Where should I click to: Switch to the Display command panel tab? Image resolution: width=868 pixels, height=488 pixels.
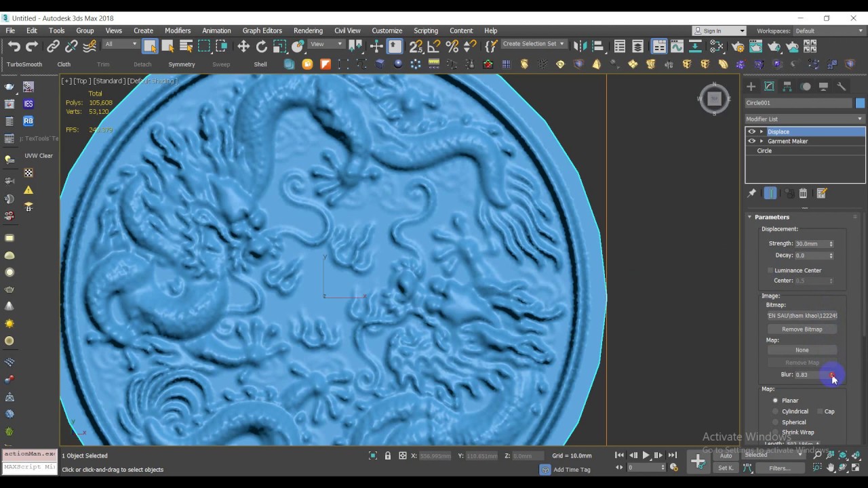coord(823,87)
